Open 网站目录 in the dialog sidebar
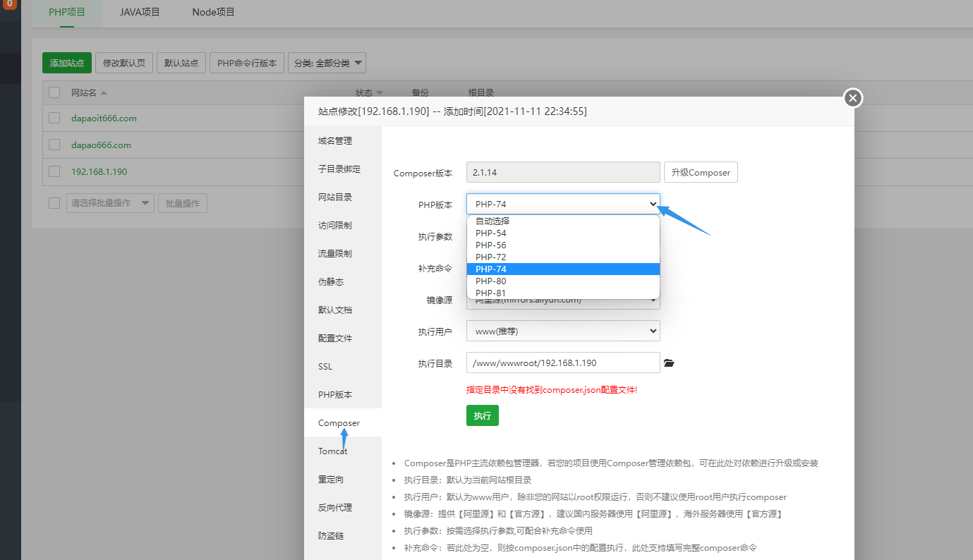 tap(343, 197)
